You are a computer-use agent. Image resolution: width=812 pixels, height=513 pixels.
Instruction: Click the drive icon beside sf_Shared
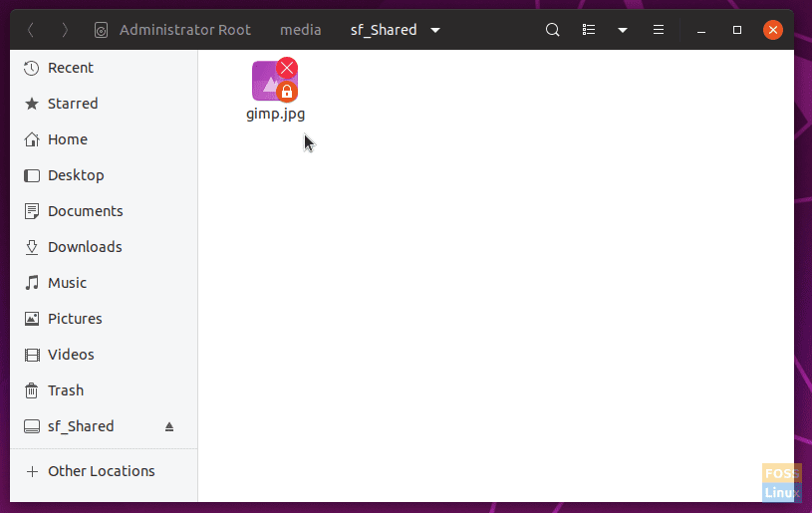[x=32, y=426]
